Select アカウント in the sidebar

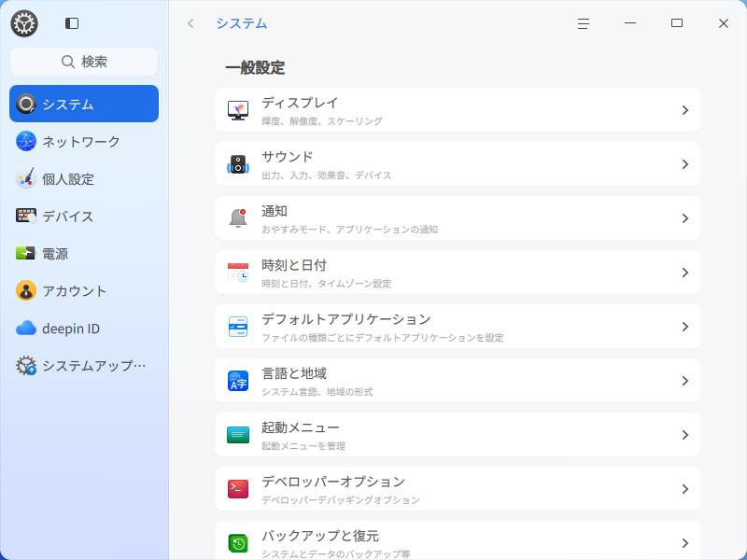[84, 290]
